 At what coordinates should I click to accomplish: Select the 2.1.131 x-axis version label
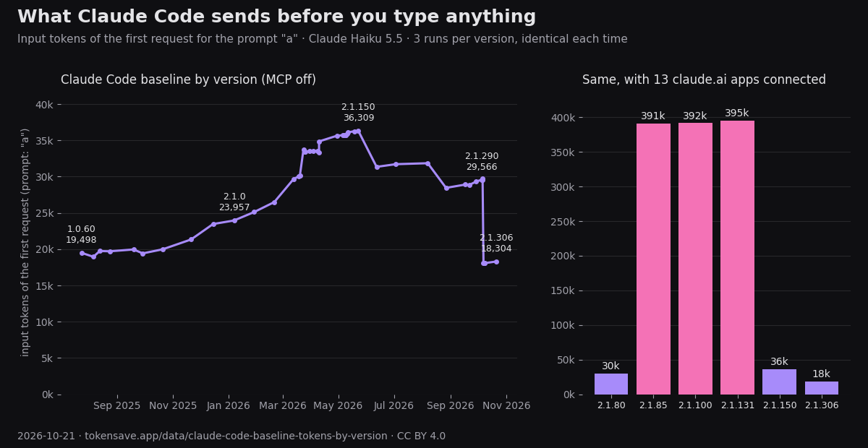click(737, 405)
